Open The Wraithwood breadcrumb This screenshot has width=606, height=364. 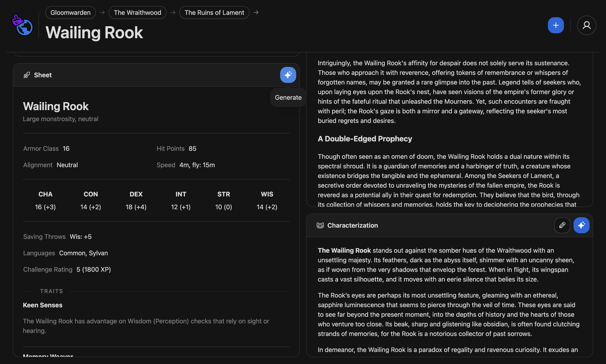click(137, 12)
